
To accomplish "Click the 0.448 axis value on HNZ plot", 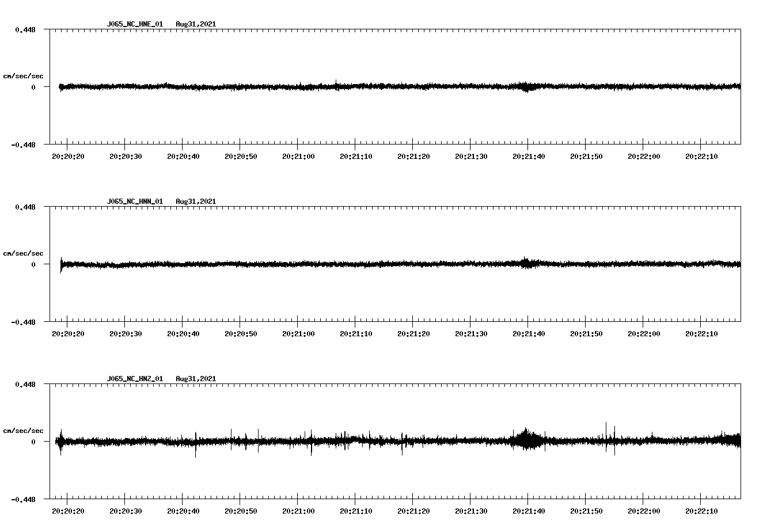I will tap(25, 384).
